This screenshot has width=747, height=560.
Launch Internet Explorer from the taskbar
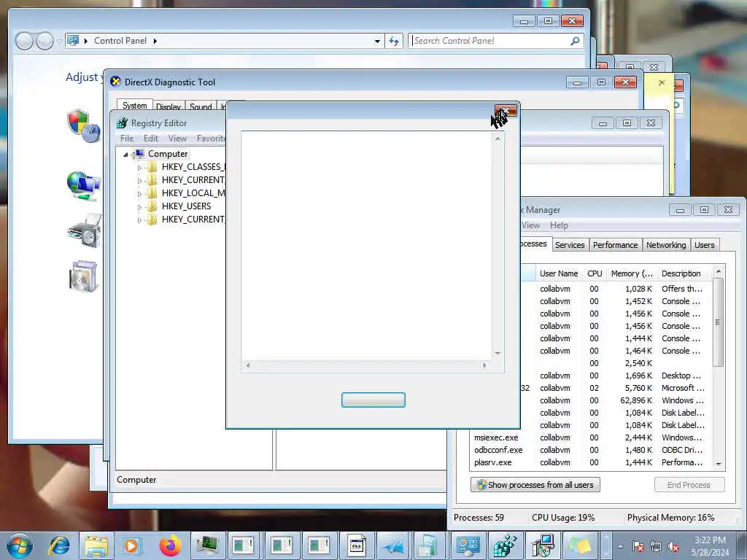tap(59, 546)
